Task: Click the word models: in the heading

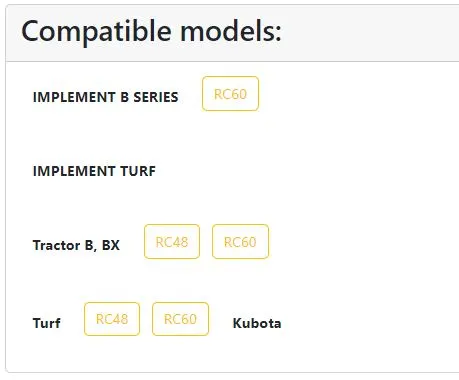Action: [231, 31]
